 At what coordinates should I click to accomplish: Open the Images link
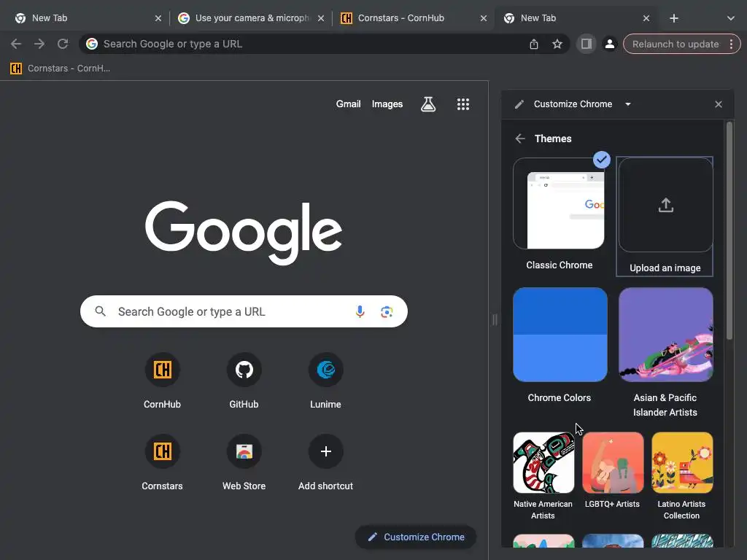(x=387, y=104)
